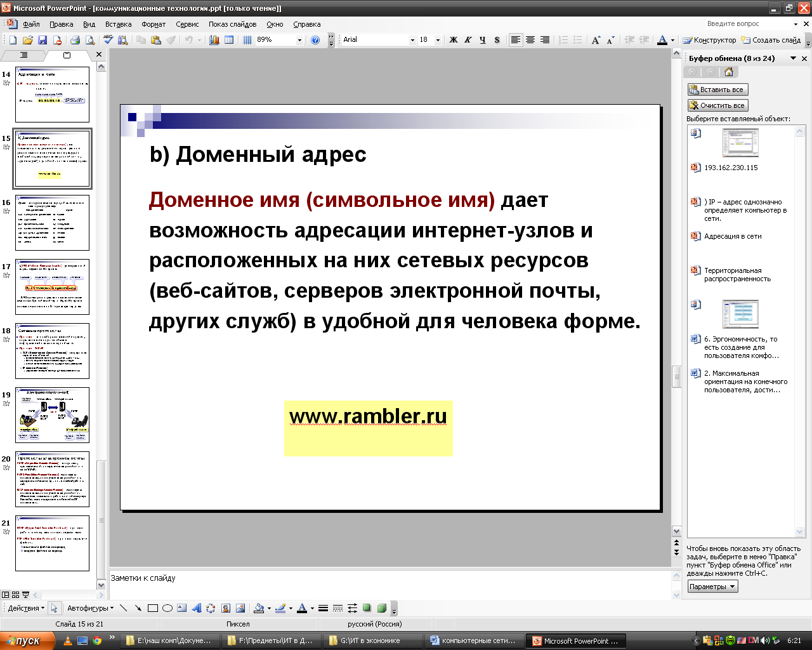Open Print Preview from toolbar
The width and height of the screenshot is (812, 650).
[x=89, y=40]
